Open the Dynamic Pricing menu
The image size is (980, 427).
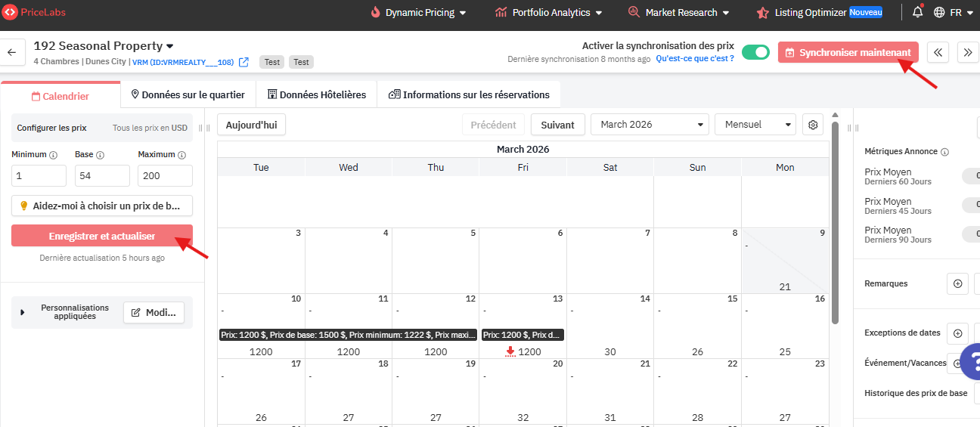(x=418, y=12)
